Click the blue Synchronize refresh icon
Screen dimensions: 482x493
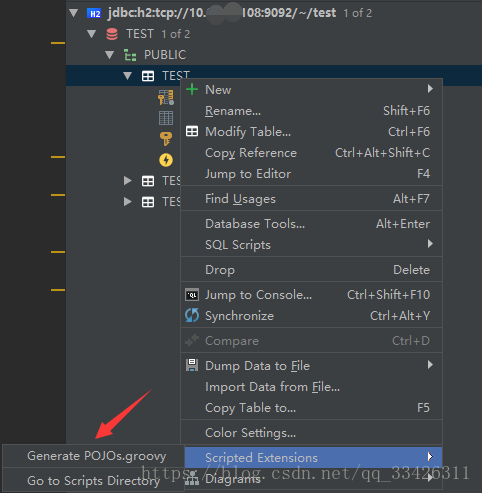point(192,315)
